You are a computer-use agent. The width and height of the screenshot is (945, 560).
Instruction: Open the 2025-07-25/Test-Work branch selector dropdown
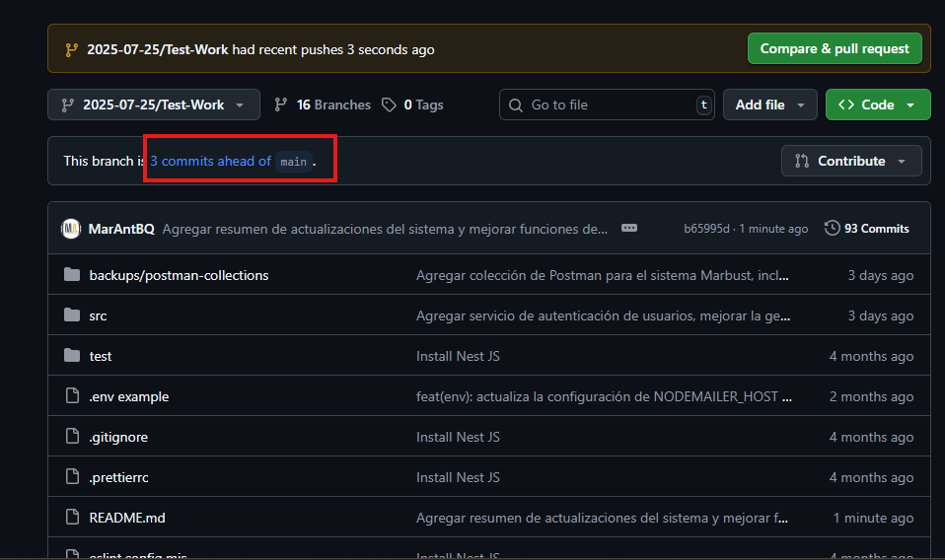click(154, 105)
